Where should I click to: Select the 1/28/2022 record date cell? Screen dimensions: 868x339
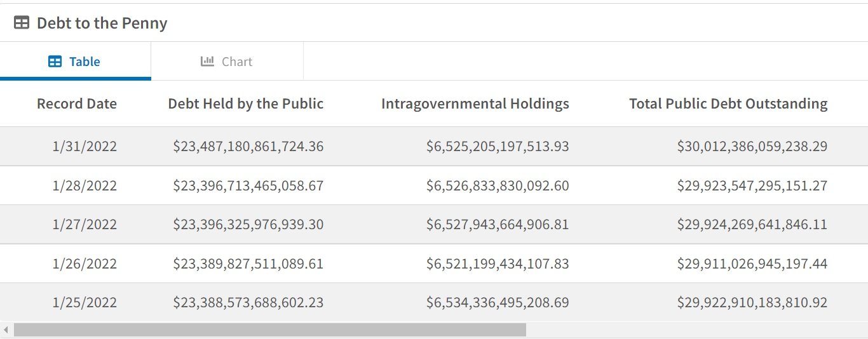85,185
